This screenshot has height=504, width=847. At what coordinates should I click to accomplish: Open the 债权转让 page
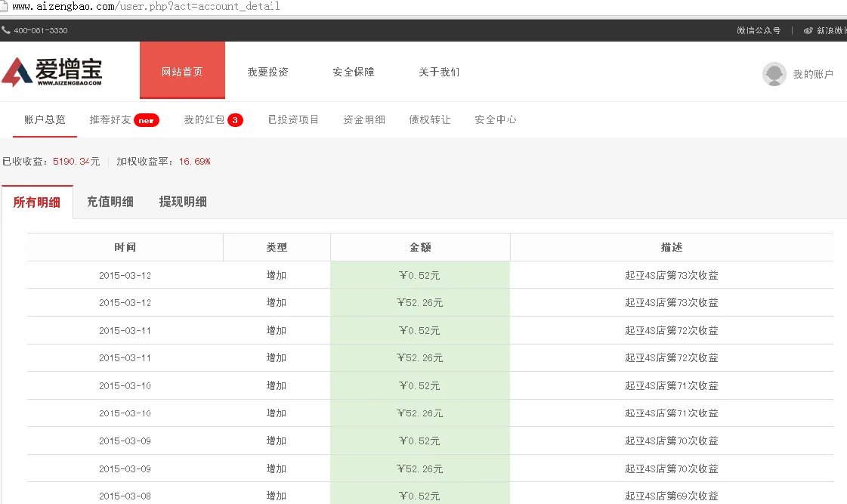[429, 119]
